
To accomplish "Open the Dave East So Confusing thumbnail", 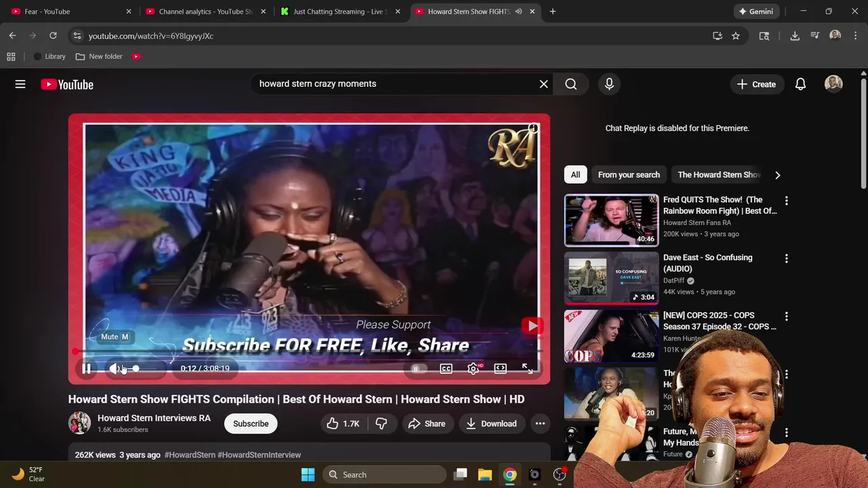I will [612, 278].
